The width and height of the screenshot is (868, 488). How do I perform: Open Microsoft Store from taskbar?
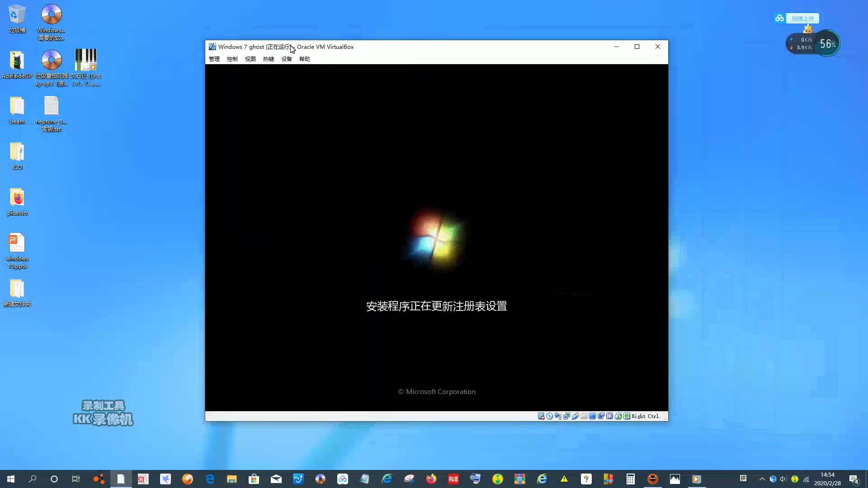coord(254,479)
